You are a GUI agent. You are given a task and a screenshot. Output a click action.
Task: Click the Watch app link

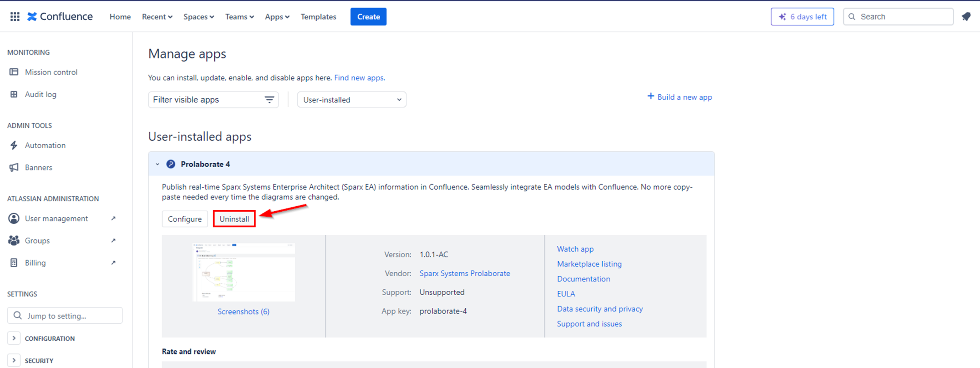coord(575,249)
